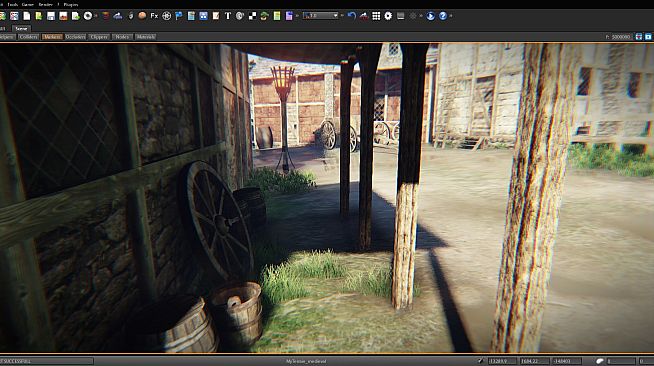
Task: Click the blue four-squares window icon
Action: coord(203,16)
